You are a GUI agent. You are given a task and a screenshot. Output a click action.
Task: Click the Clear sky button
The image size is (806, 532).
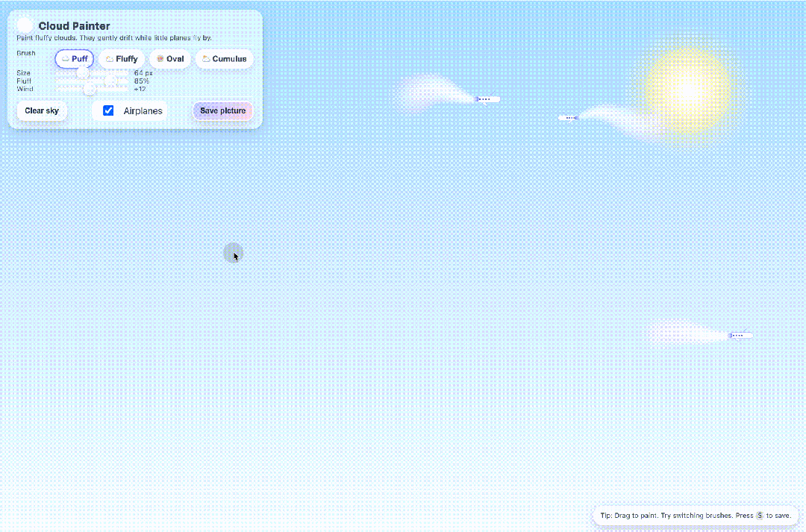point(42,110)
